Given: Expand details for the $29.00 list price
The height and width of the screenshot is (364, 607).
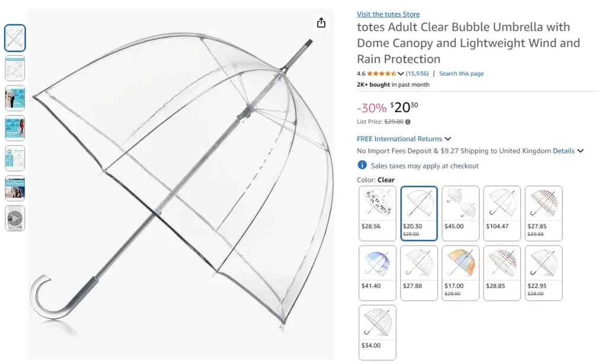Looking at the screenshot, I should coord(408,121).
